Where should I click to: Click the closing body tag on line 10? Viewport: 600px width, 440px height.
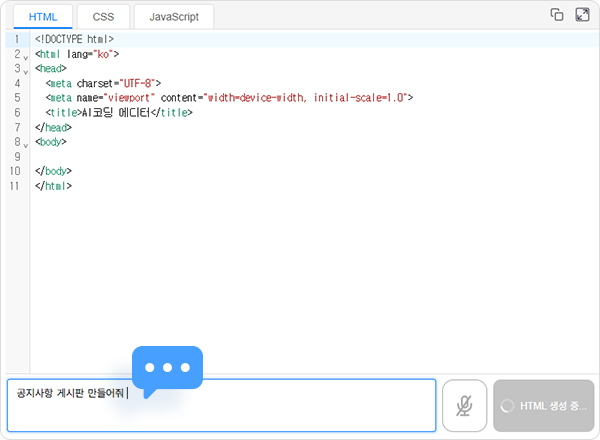click(x=53, y=171)
